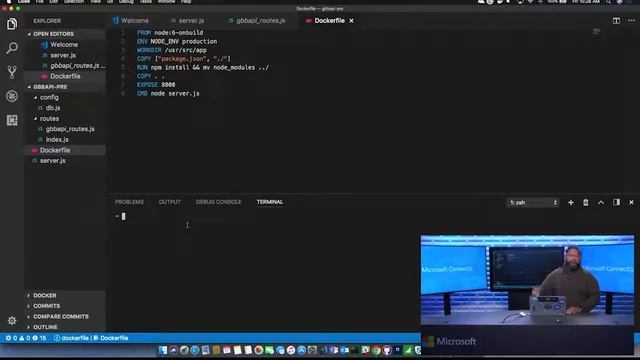Switch to the DEBUG CONSOLE panel tab
Screen dimensions: 640x360
pyautogui.click(x=218, y=202)
